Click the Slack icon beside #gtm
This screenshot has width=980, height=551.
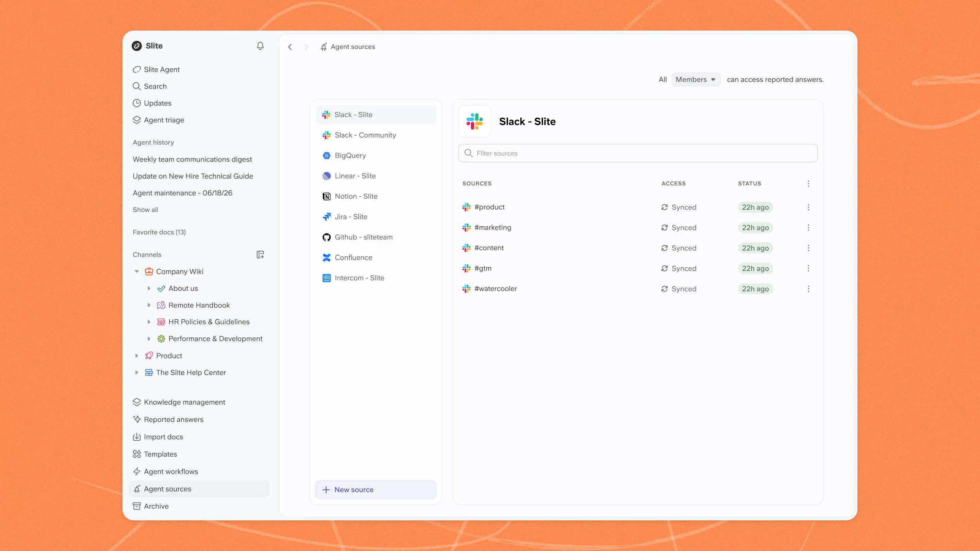[467, 268]
